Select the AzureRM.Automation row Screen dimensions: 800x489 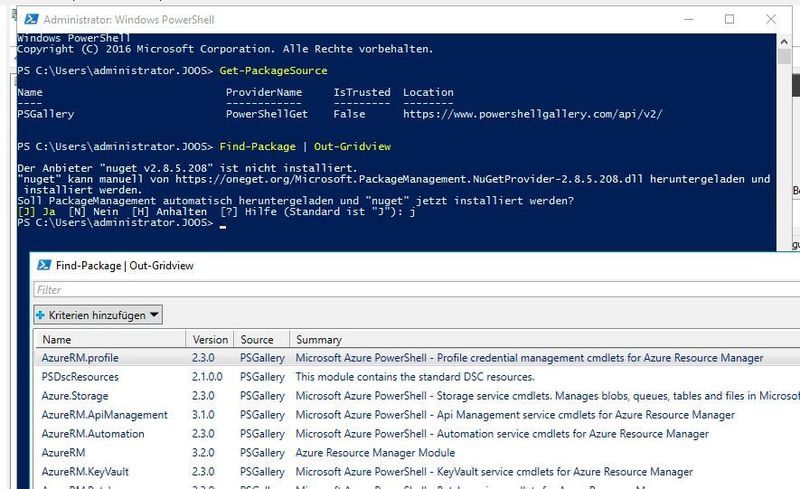(417, 433)
